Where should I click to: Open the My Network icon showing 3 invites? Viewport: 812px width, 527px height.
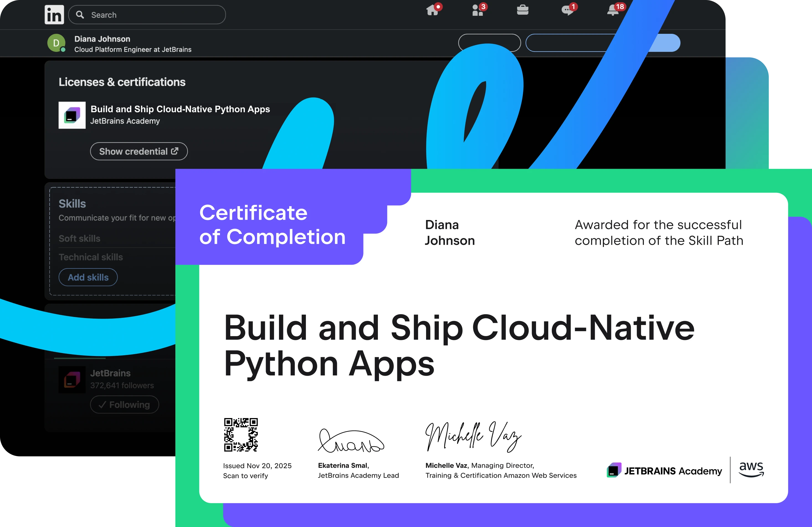coord(478,11)
